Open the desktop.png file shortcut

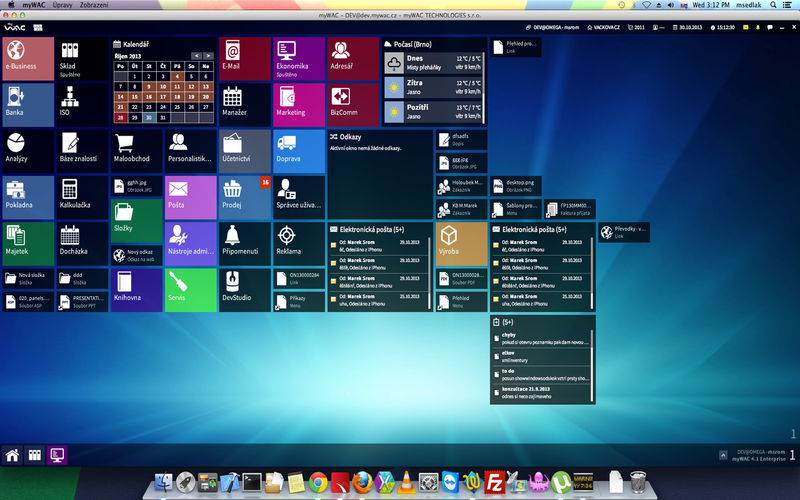(x=515, y=186)
